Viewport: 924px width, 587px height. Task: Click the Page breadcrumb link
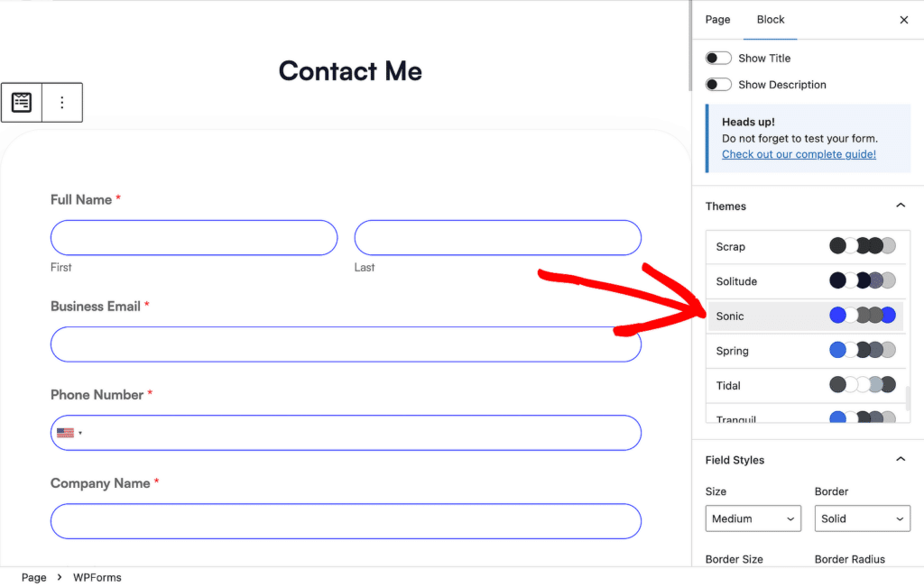pos(33,577)
